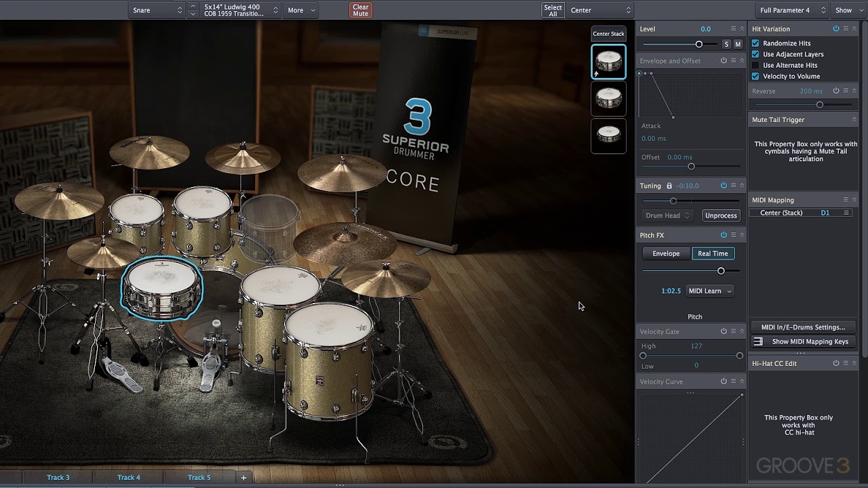Click the Pitch FX slider handle
This screenshot has width=868, height=488.
tap(721, 271)
